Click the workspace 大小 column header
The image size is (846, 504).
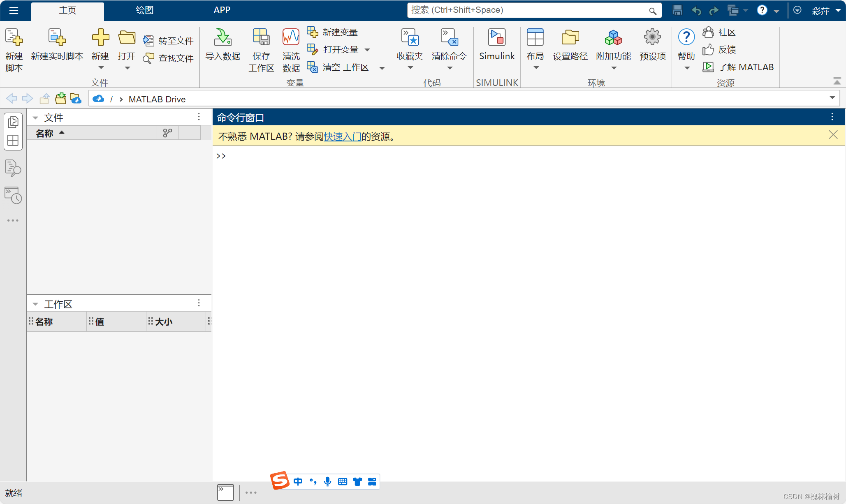coord(176,321)
